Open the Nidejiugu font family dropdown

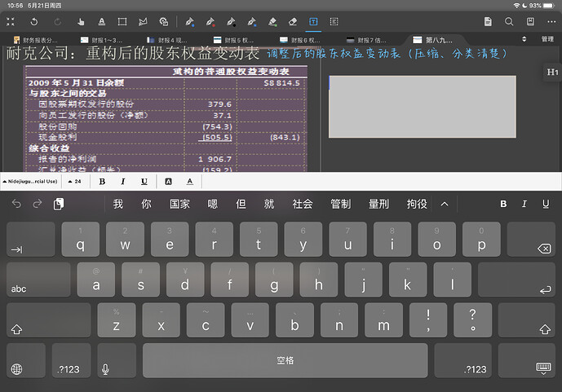[x=30, y=182]
